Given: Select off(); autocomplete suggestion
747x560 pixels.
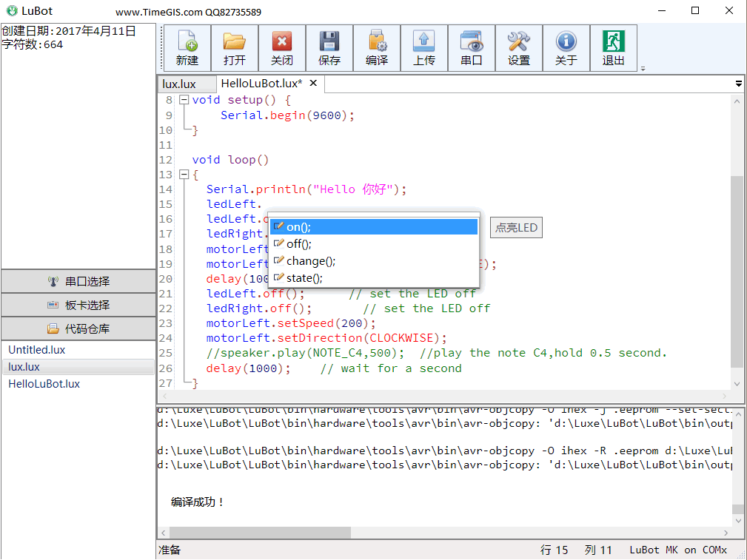Looking at the screenshot, I should [x=373, y=244].
